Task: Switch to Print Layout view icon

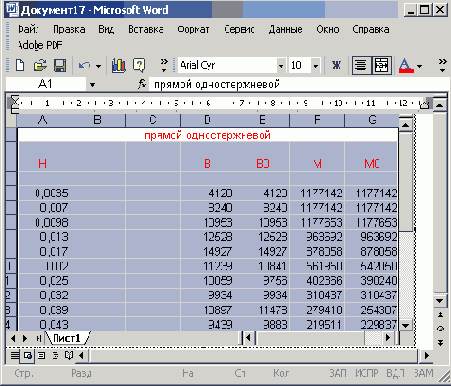Action: tap(41, 355)
